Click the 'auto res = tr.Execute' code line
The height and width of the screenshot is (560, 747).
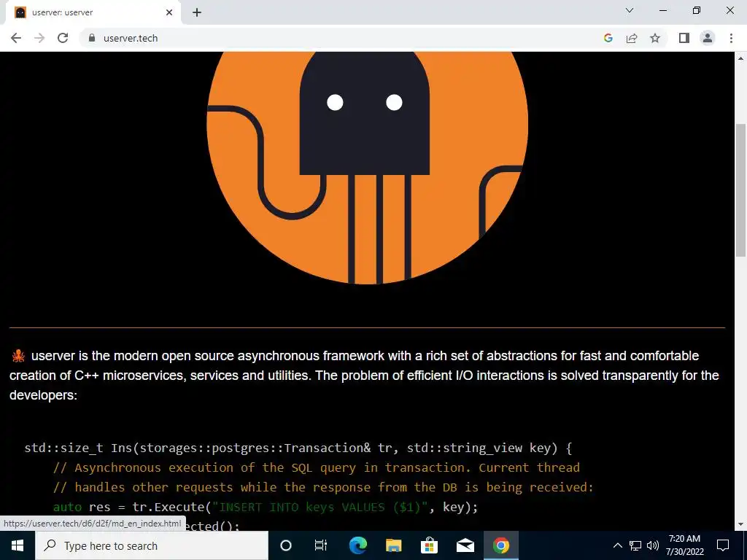pos(266,507)
